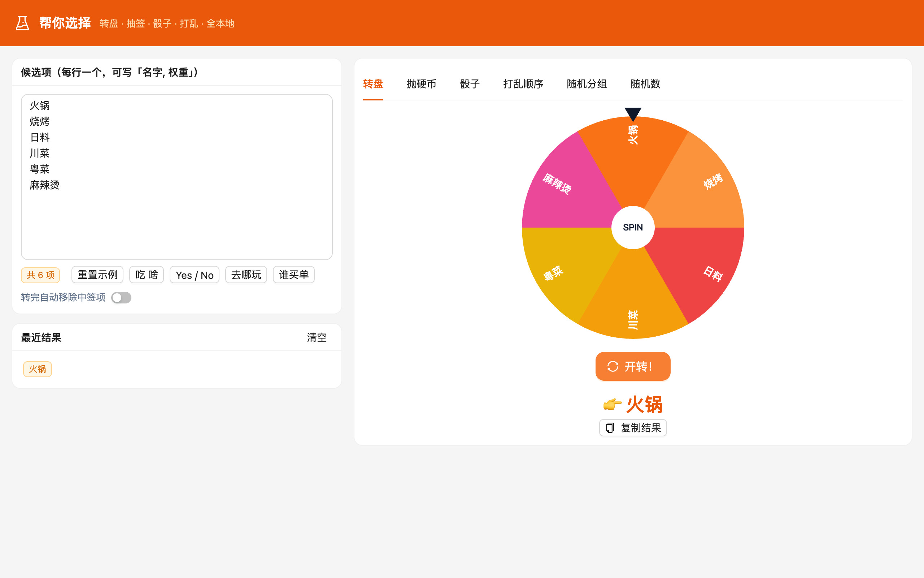Select the 随机数 tab
The image size is (924, 578).
pyautogui.click(x=645, y=84)
